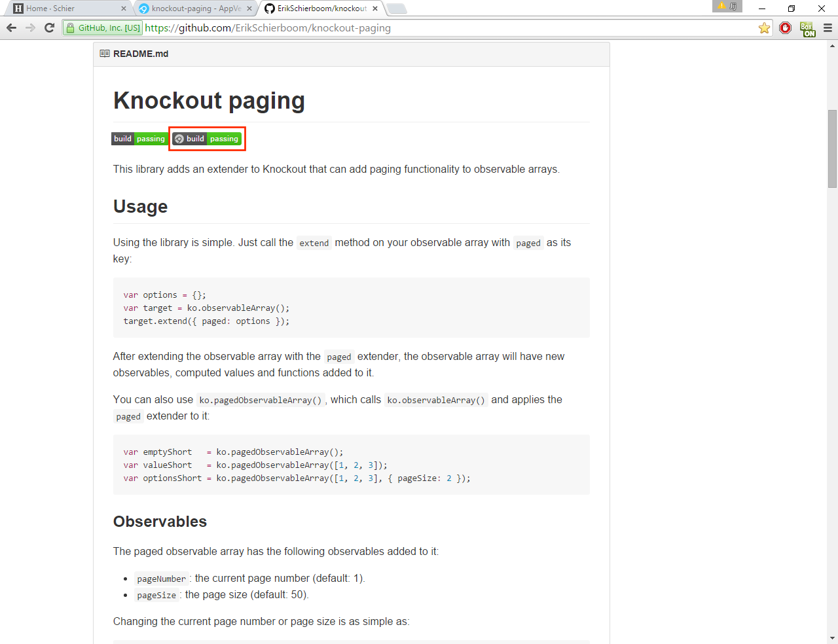Click the code line starting 'var valueShort'
Screen dimensions: 838x644
[x=255, y=465]
